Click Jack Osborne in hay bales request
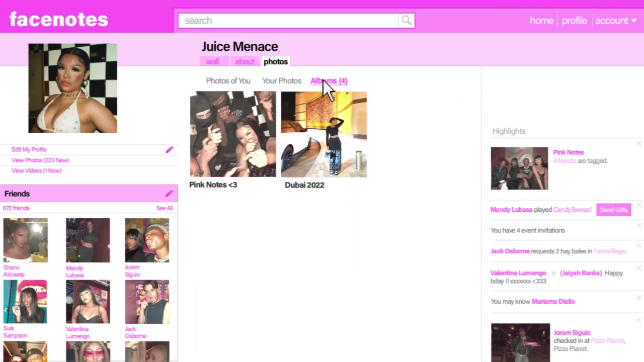 point(510,251)
